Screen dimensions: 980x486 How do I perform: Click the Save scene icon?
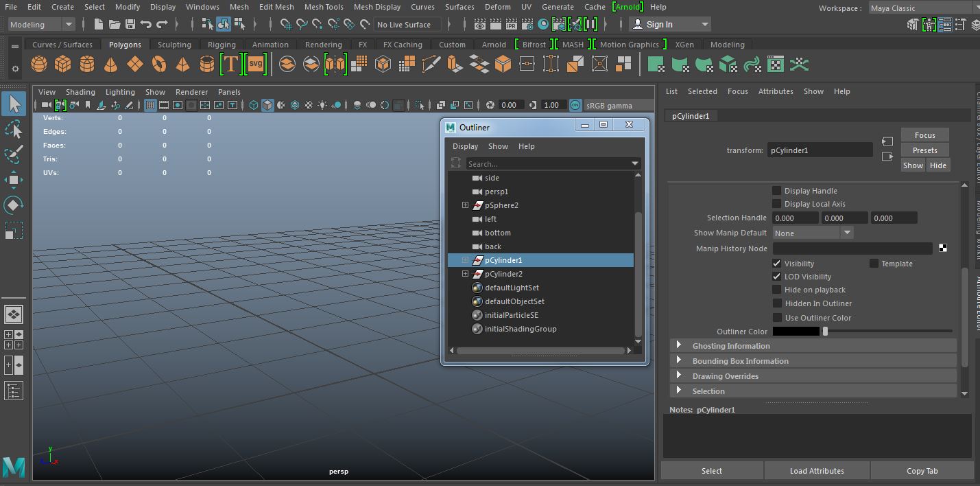click(x=130, y=25)
